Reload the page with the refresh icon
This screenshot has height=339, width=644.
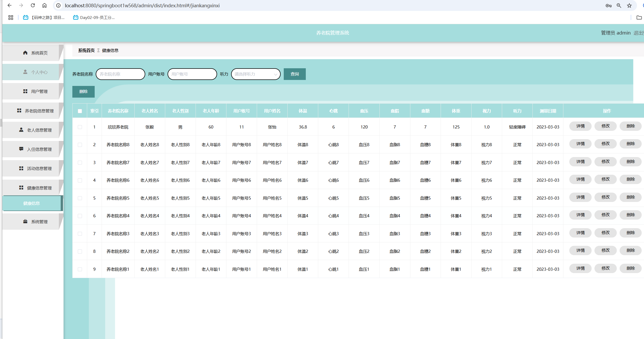click(33, 5)
